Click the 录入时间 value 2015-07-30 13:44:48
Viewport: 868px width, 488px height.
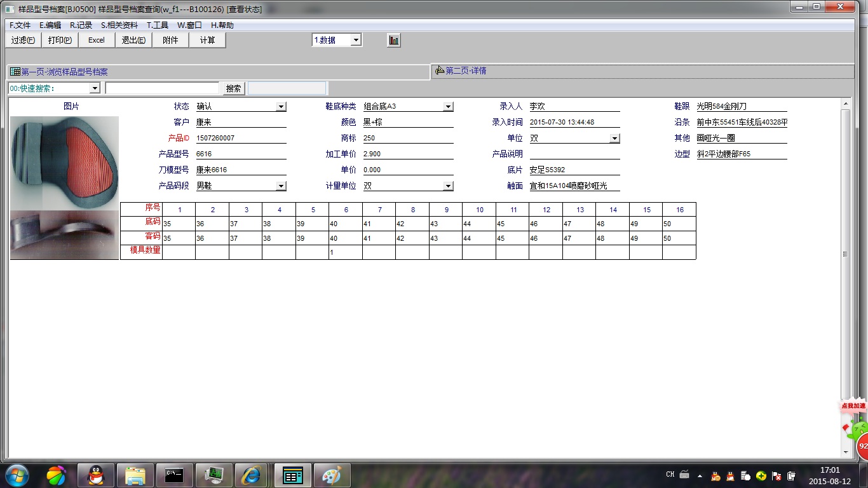tap(574, 123)
